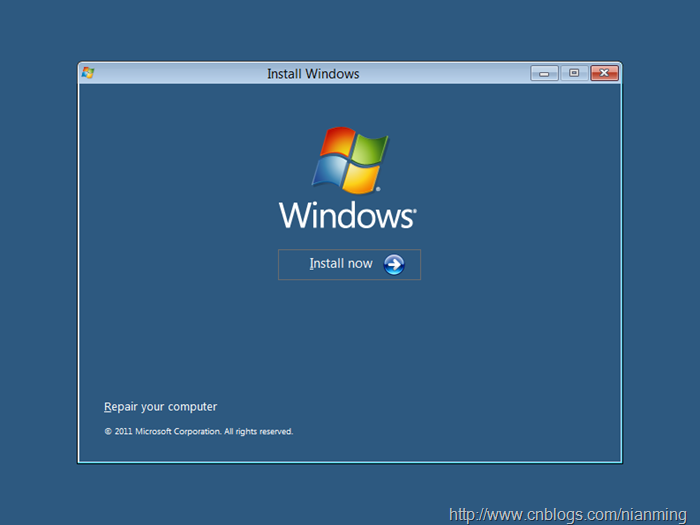Click the large Windows logo
Image resolution: width=700 pixels, height=525 pixels.
[x=348, y=178]
